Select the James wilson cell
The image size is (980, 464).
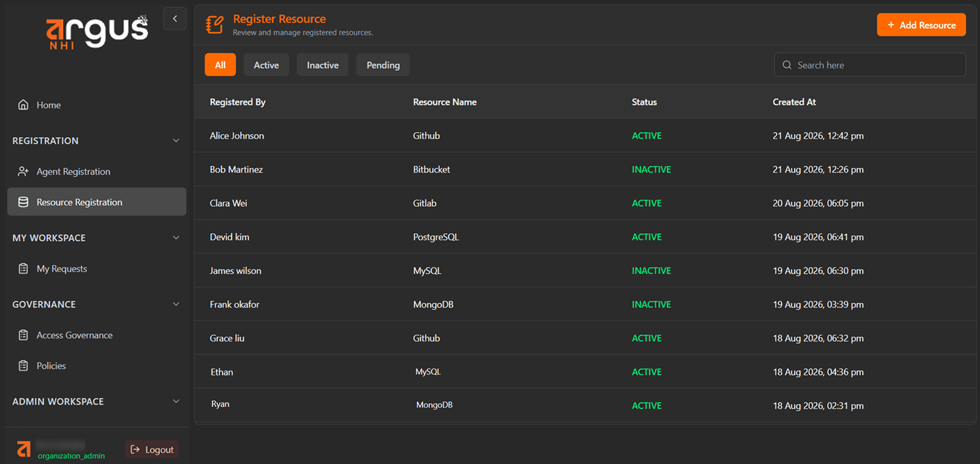click(236, 271)
